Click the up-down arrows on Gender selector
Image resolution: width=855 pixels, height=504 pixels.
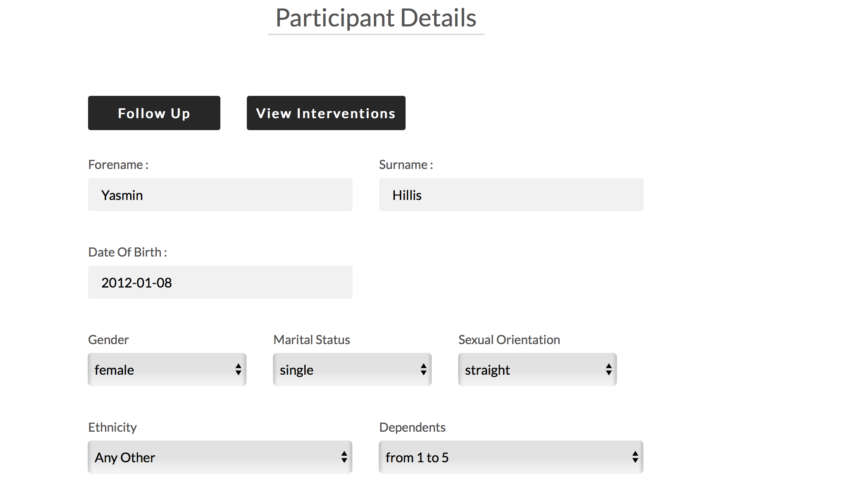[x=238, y=370]
